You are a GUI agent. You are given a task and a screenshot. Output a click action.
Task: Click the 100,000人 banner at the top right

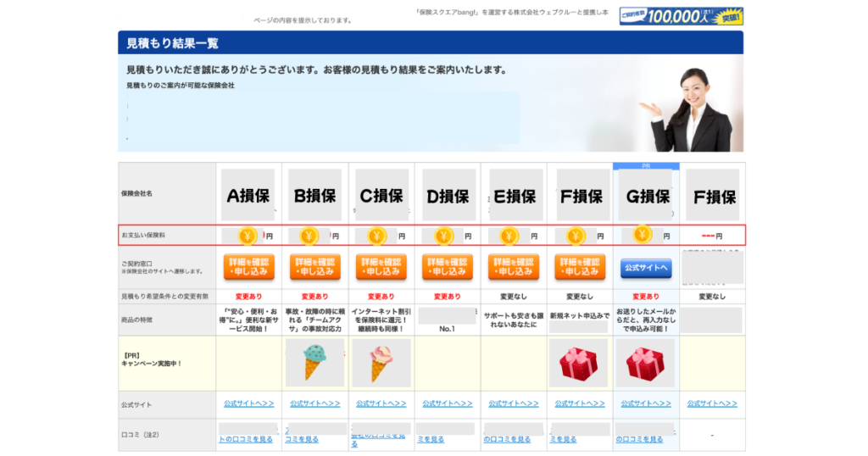click(x=681, y=16)
